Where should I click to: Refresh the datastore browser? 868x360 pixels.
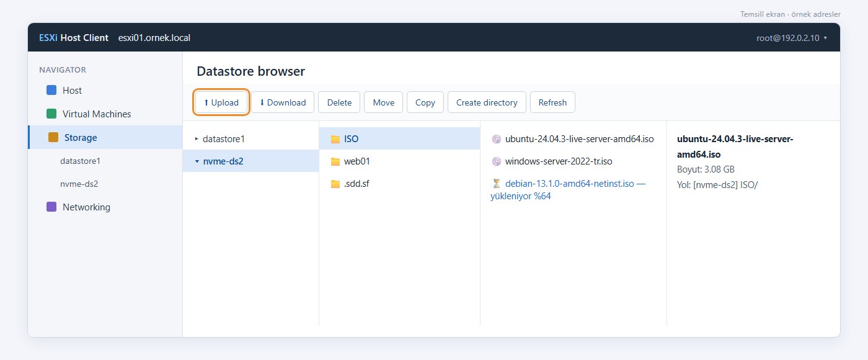coord(552,102)
